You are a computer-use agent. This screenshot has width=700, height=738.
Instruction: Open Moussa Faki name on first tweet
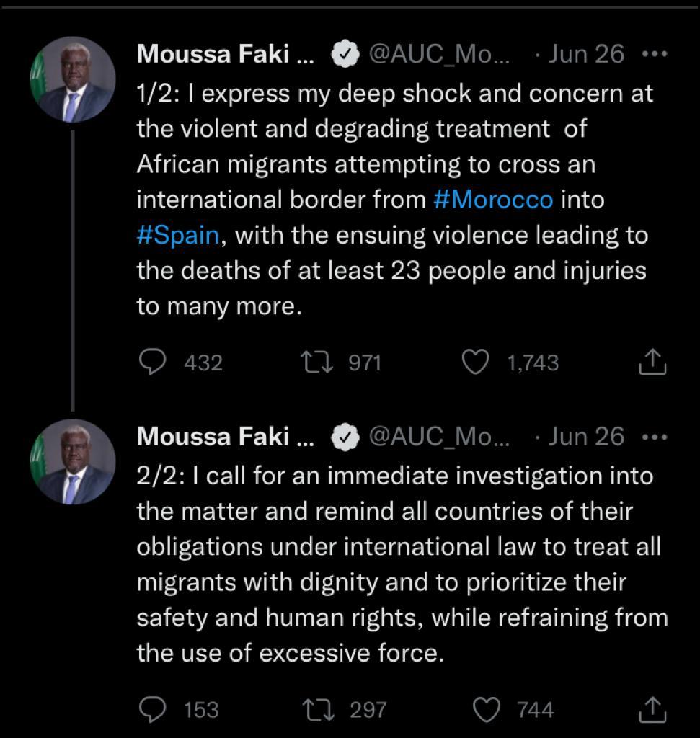(x=225, y=55)
